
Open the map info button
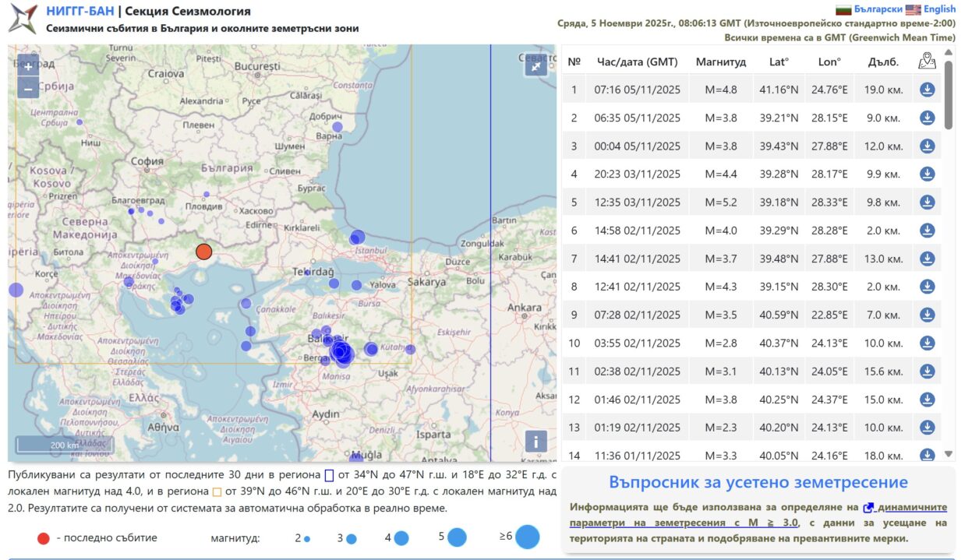(x=535, y=442)
